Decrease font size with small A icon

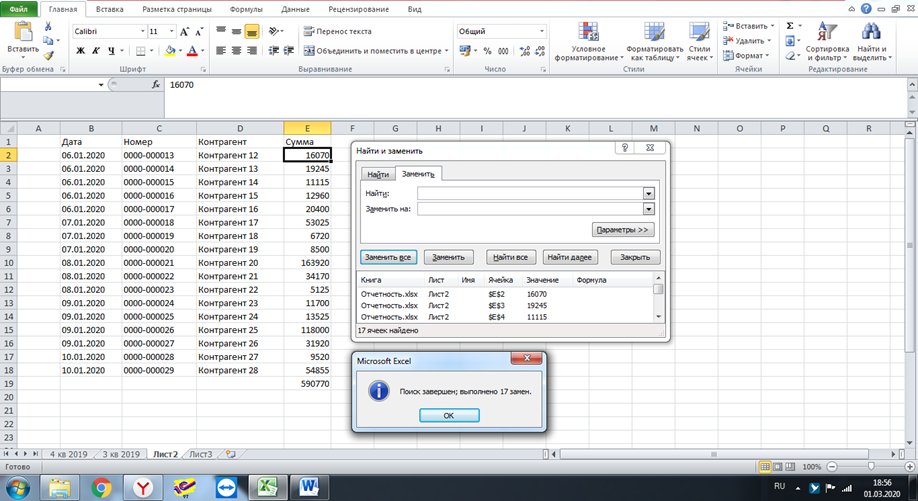pos(199,32)
